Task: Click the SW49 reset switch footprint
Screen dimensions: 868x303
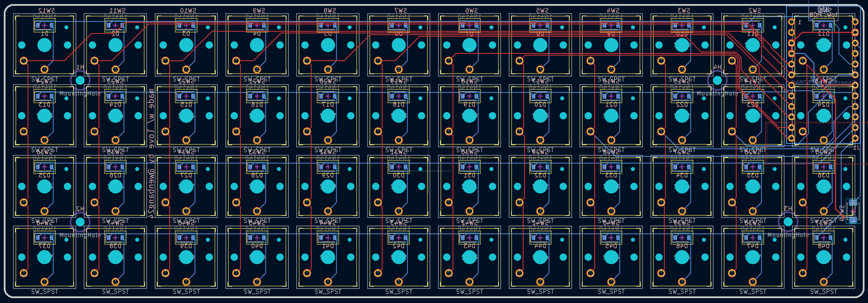Action: click(x=853, y=212)
